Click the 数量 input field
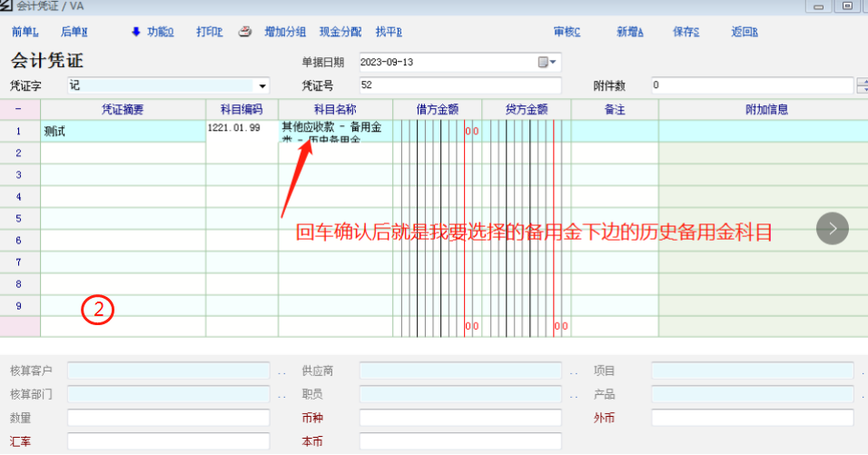Image resolution: width=868 pixels, height=455 pixels. coord(168,418)
